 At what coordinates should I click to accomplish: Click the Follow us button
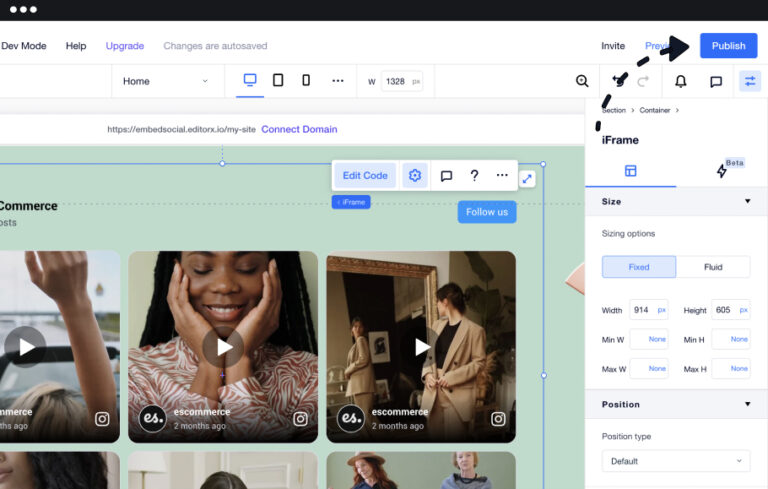click(x=487, y=212)
